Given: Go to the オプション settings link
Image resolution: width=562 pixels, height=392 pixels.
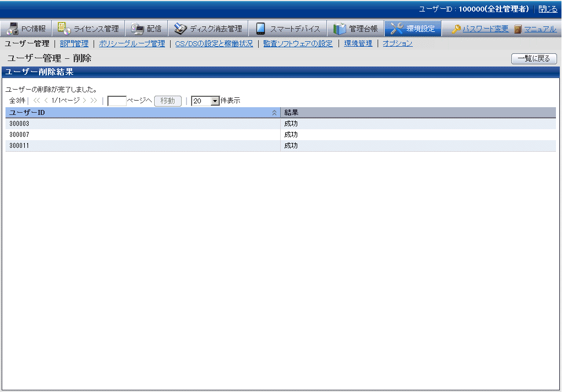Looking at the screenshot, I should coord(397,43).
